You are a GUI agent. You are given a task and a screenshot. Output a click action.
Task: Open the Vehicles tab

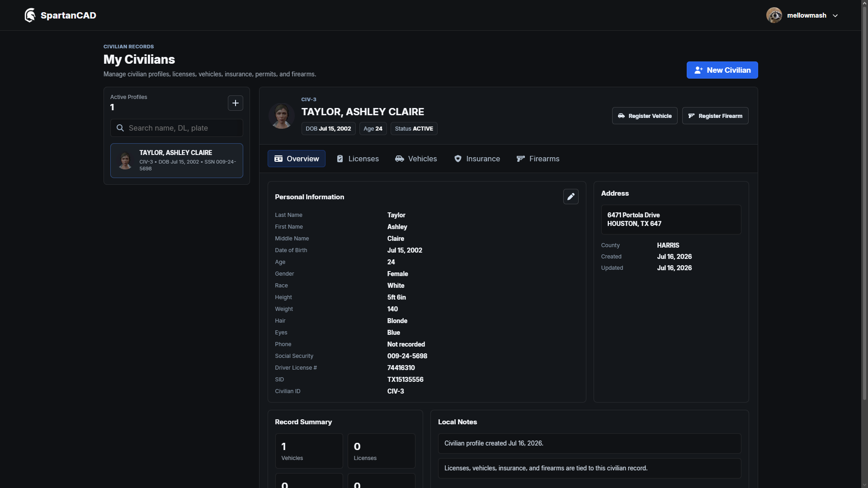[416, 159]
